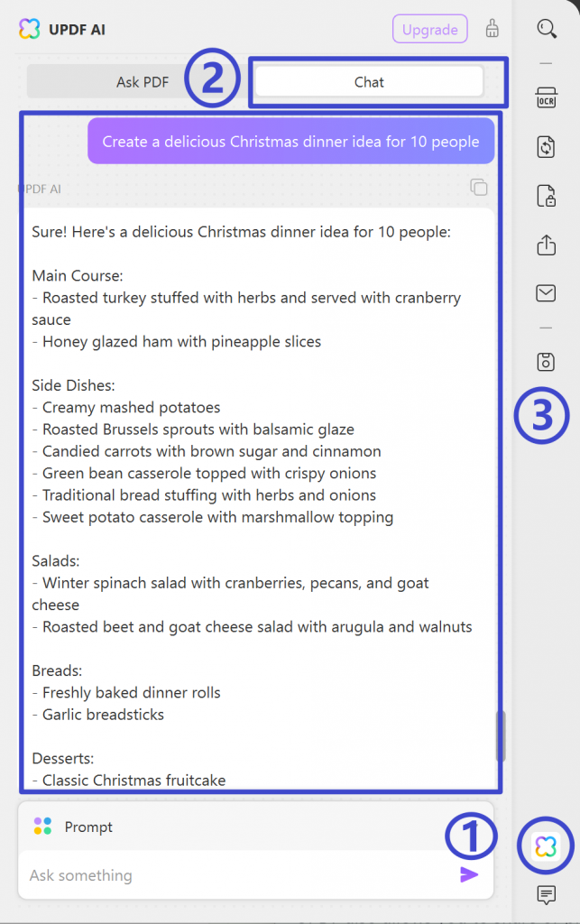This screenshot has width=580, height=924.
Task: Click the Ask something input field
Action: (235, 875)
